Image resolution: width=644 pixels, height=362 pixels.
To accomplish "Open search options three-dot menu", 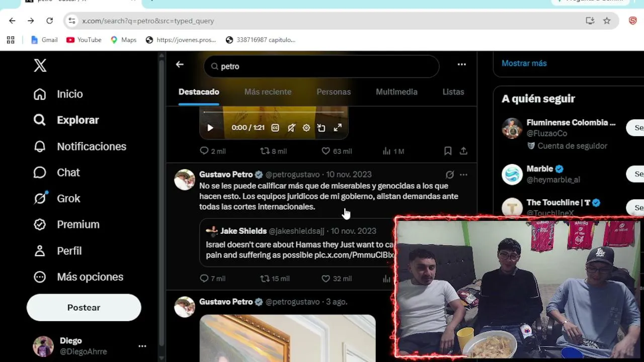I will click(461, 64).
